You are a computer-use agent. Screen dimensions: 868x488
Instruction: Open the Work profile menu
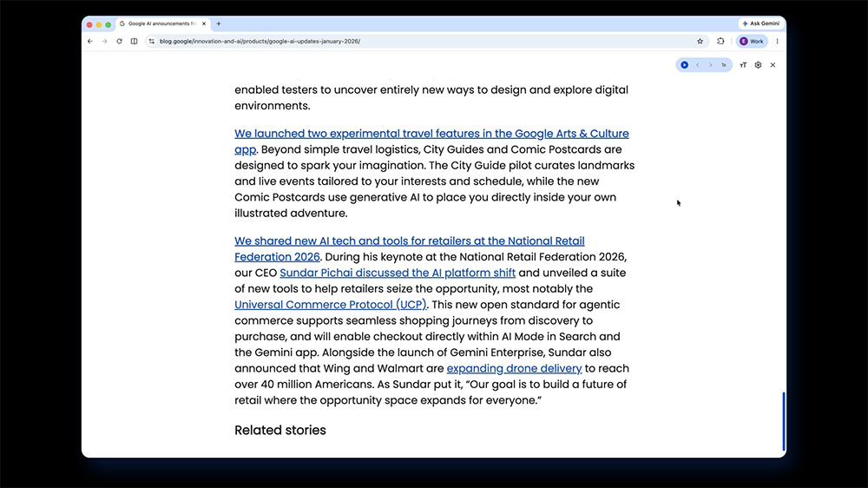(752, 41)
